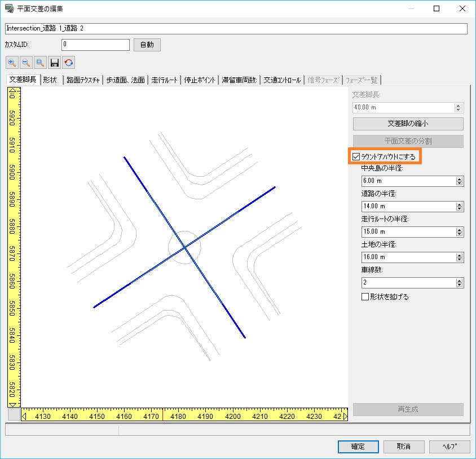Decrease 道路の半径 with the down spinner

point(459,209)
